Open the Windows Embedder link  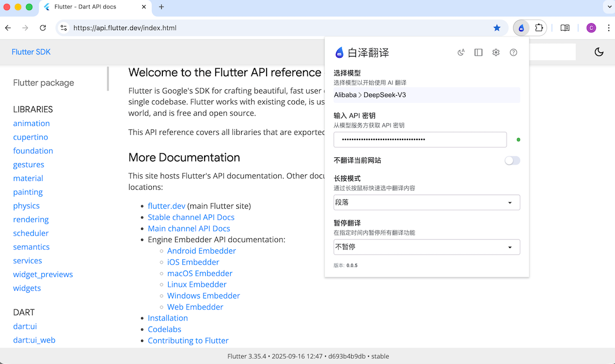point(204,296)
